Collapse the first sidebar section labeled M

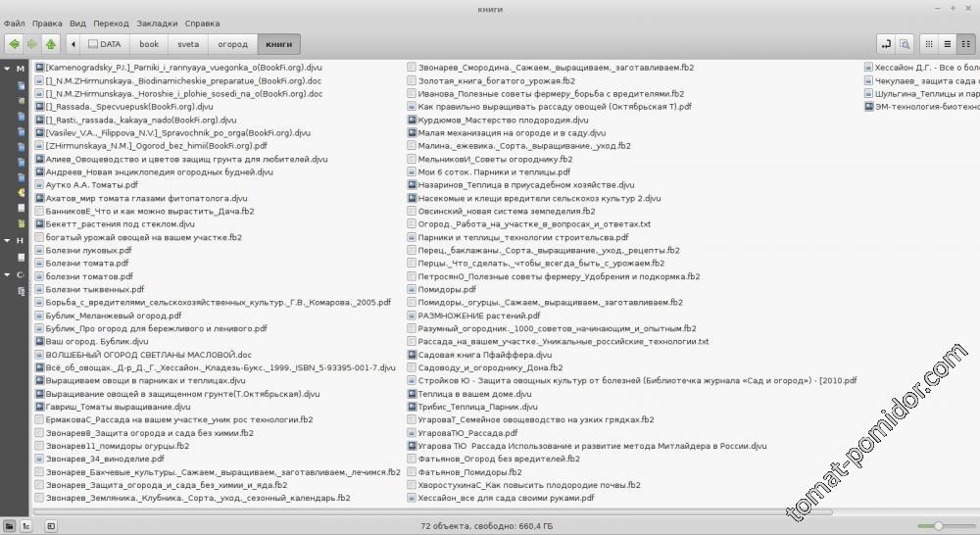6,69
